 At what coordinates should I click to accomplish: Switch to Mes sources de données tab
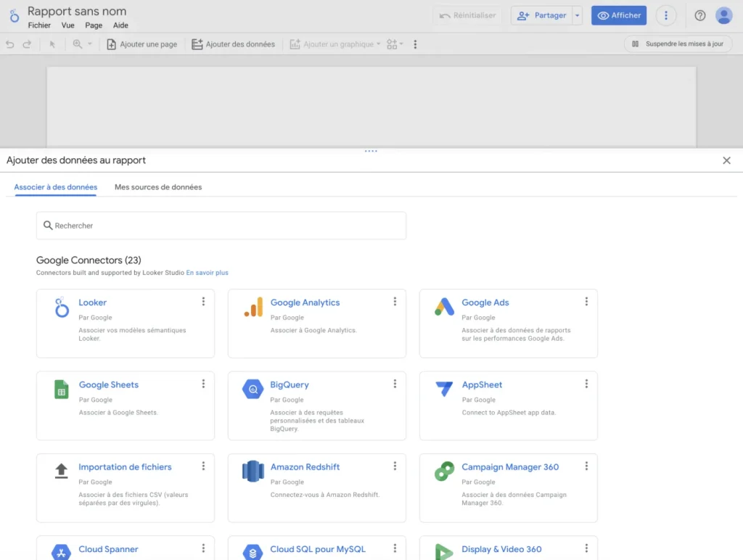pos(158,187)
